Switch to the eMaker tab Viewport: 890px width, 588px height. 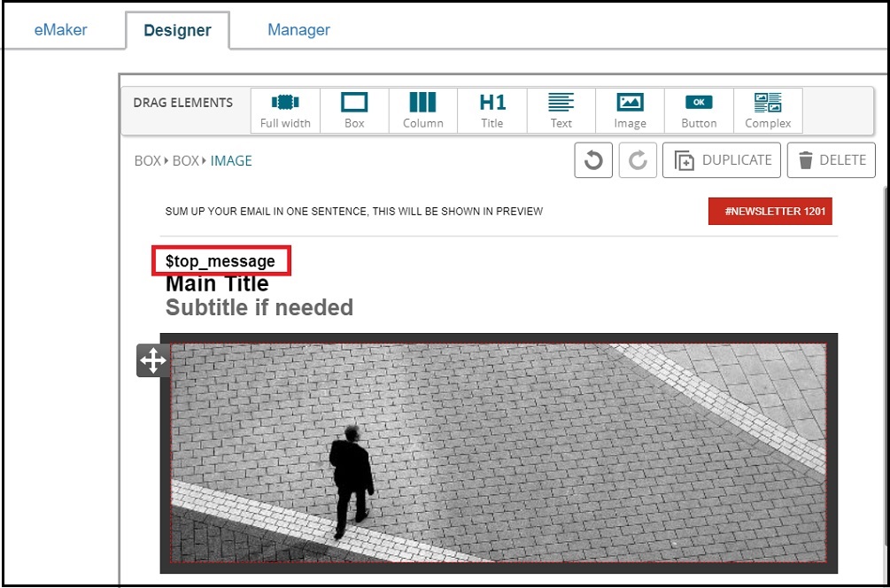61,30
